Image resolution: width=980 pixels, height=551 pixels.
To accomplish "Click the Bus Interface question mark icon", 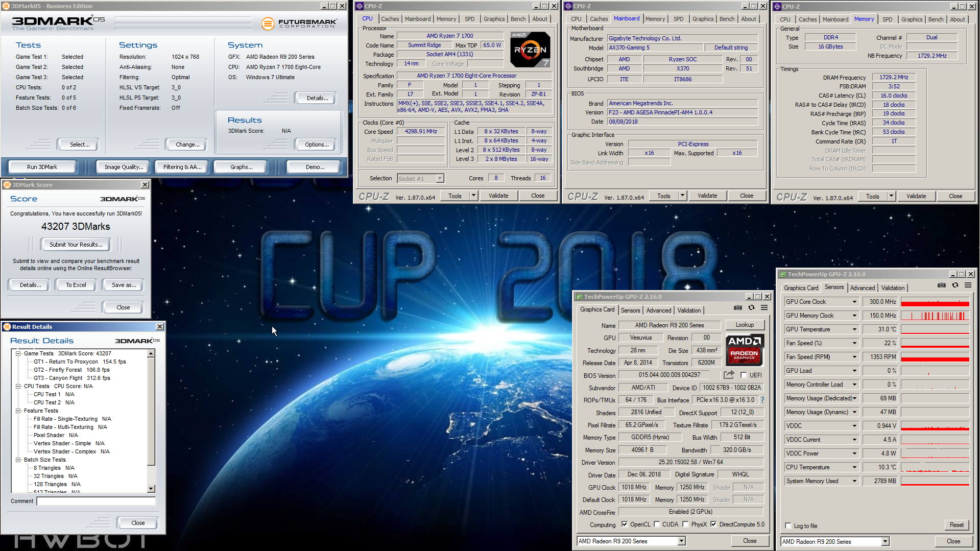I will coord(762,400).
